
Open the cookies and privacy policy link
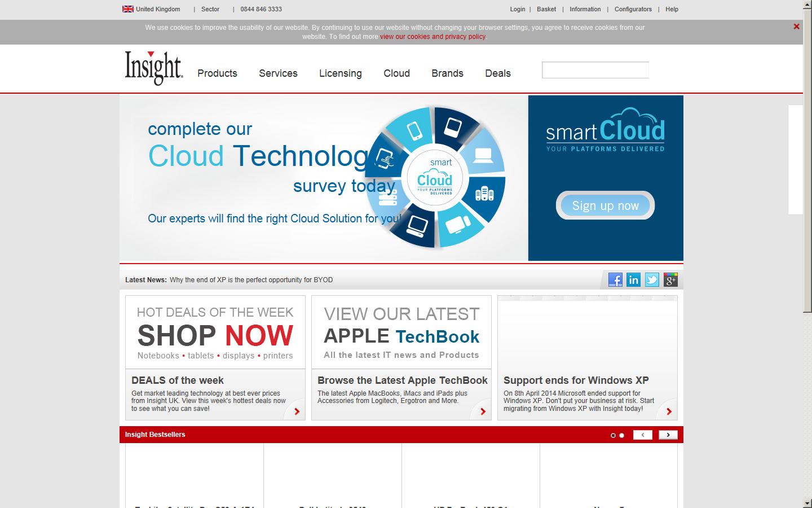point(433,36)
